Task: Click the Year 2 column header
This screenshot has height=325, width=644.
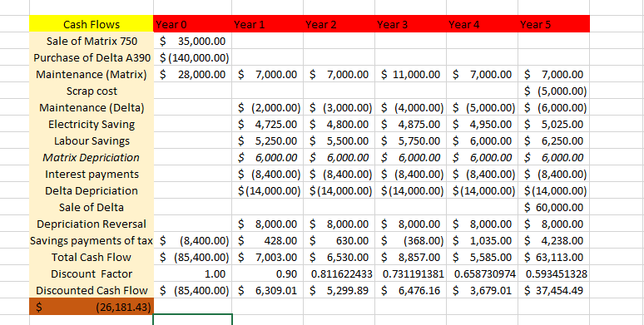Action: pos(339,24)
